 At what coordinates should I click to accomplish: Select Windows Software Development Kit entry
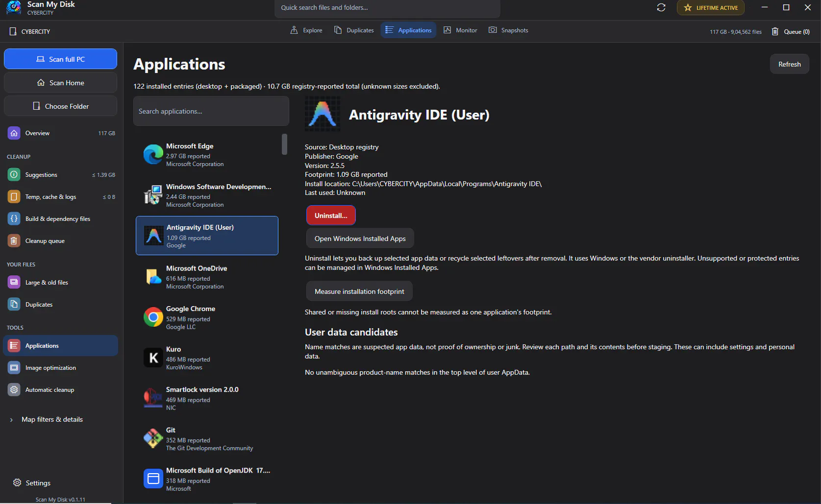click(x=207, y=195)
